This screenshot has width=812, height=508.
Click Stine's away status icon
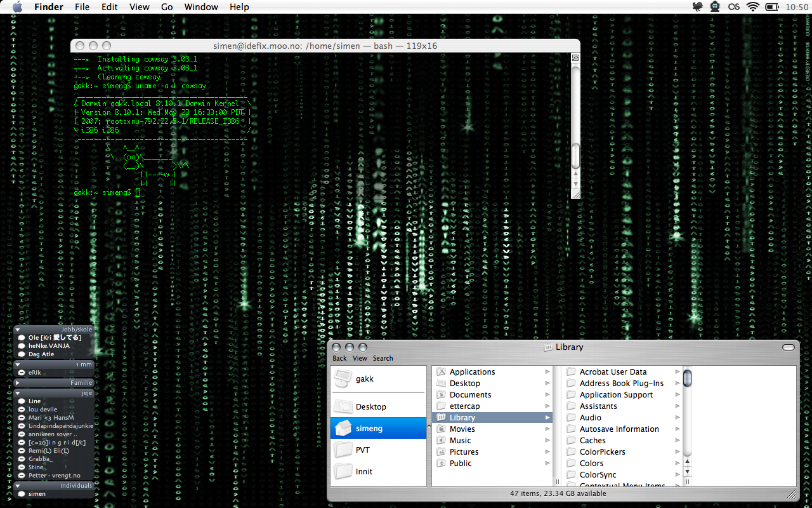point(22,467)
